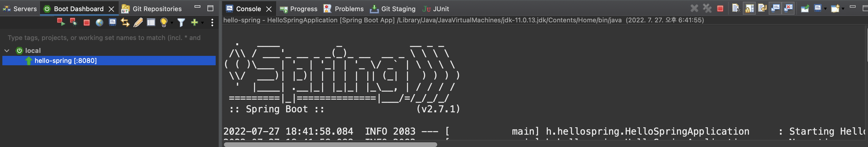This screenshot has width=868, height=147.
Task: Open dropdown arrow beside green plus
Action: (x=202, y=23)
